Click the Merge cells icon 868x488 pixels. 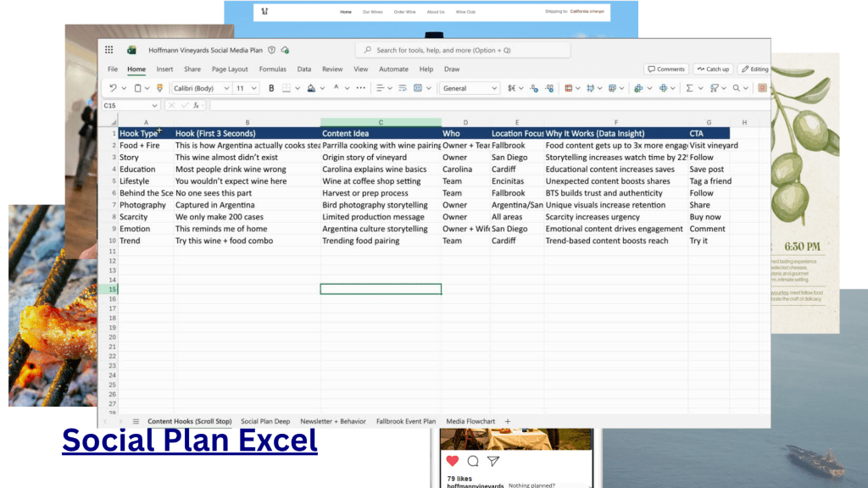418,88
